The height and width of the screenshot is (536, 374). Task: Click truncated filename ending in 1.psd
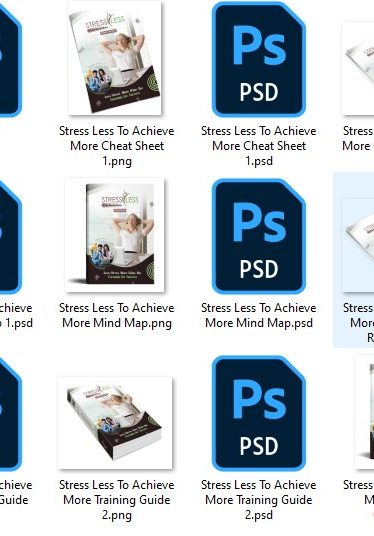[16, 315]
